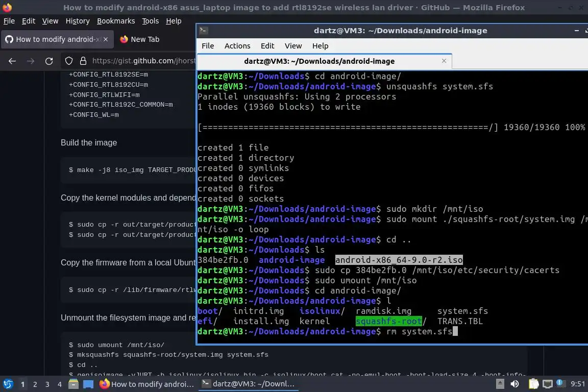The width and height of the screenshot is (588, 392).
Task: Click 'Build the image' heading in gist
Action: point(89,142)
